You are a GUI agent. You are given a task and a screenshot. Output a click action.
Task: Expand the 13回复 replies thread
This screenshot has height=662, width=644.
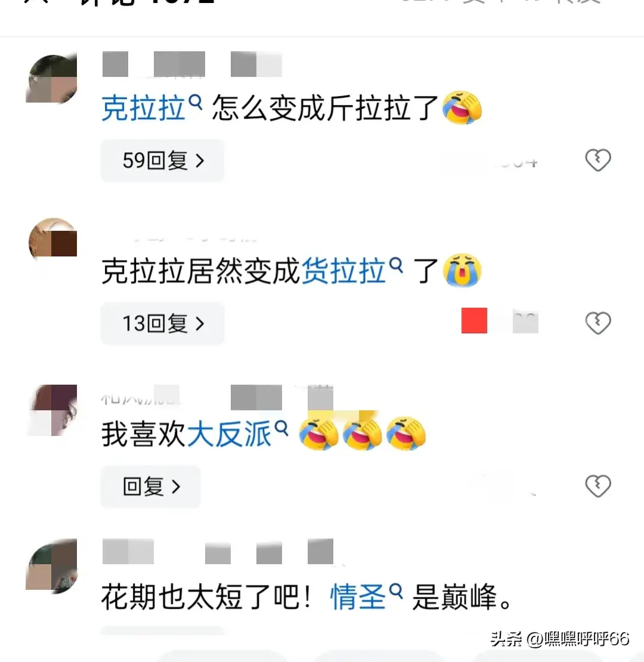tap(162, 323)
